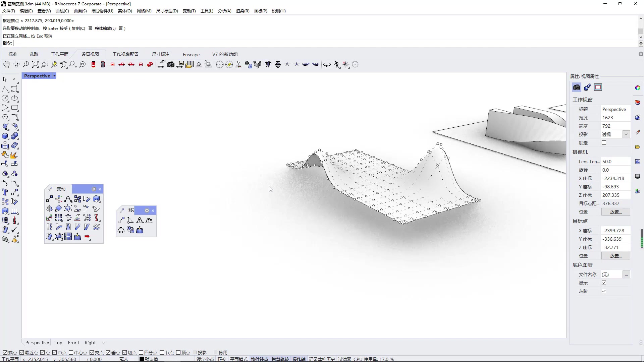Open the Perspective viewport title dropdown arrow
The height and width of the screenshot is (362, 644).
(x=54, y=76)
